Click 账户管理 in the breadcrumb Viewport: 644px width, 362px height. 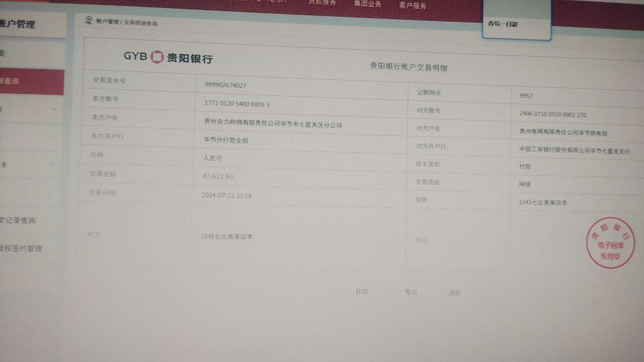click(x=107, y=22)
